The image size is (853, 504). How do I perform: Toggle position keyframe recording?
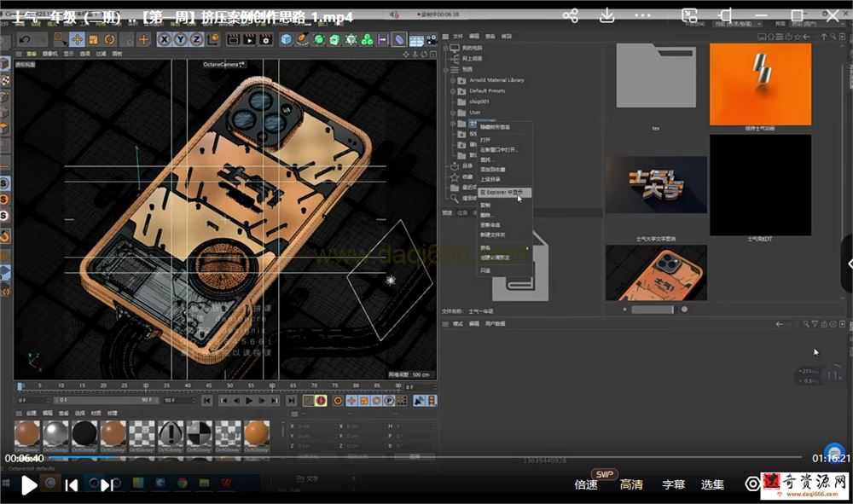(351, 401)
